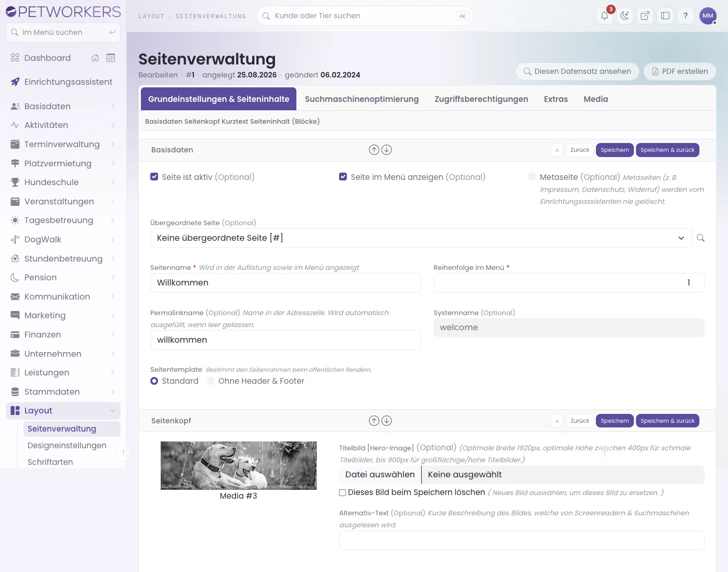Select the Standard template radio

click(154, 381)
